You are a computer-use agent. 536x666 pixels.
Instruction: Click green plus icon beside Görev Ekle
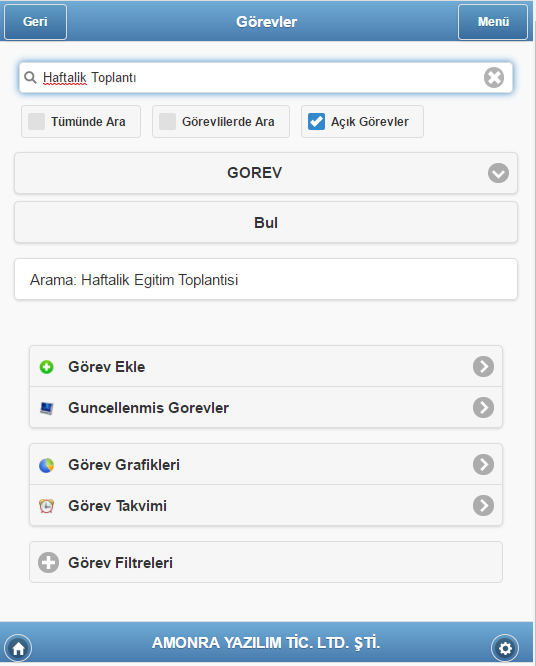coord(46,367)
